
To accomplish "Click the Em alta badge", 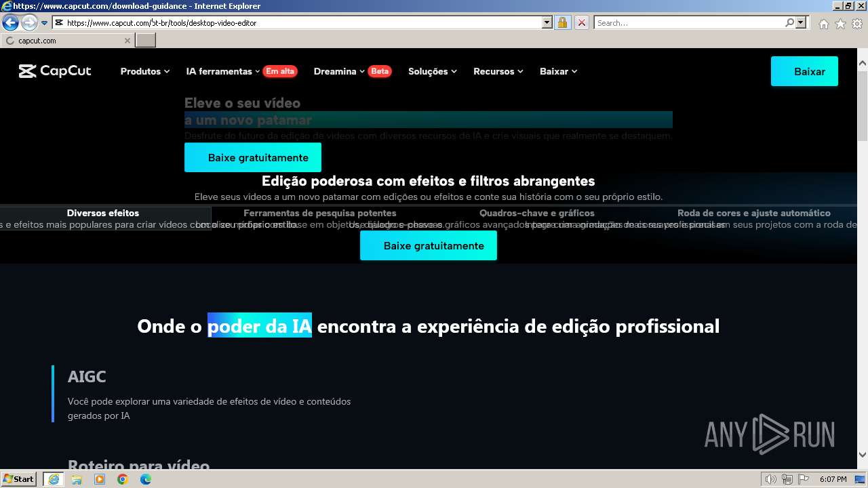I will pos(280,71).
